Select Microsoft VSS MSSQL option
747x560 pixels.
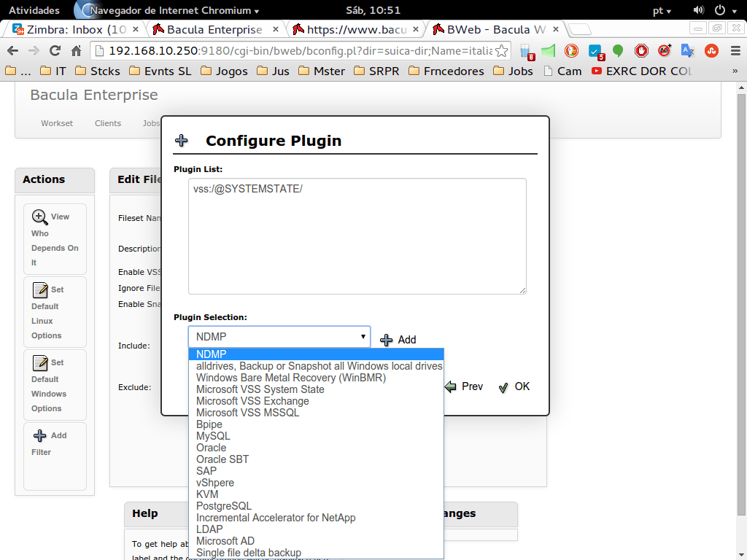pyautogui.click(x=317, y=413)
